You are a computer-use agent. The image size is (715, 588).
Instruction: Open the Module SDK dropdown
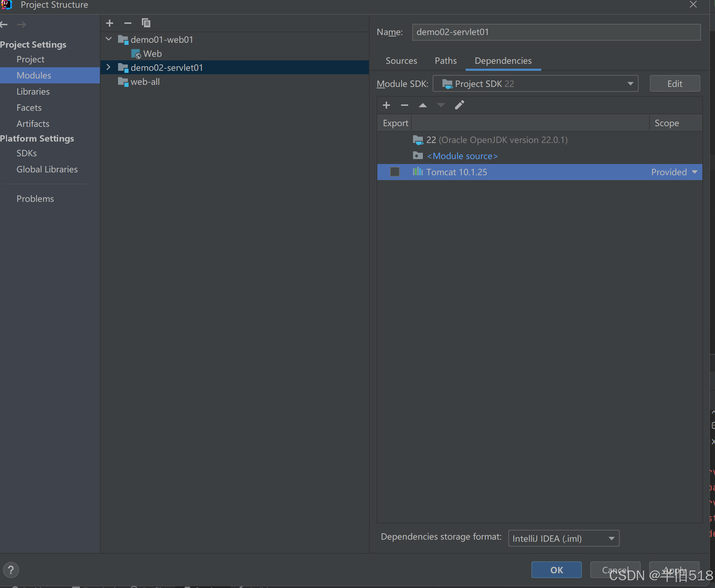pyautogui.click(x=536, y=84)
